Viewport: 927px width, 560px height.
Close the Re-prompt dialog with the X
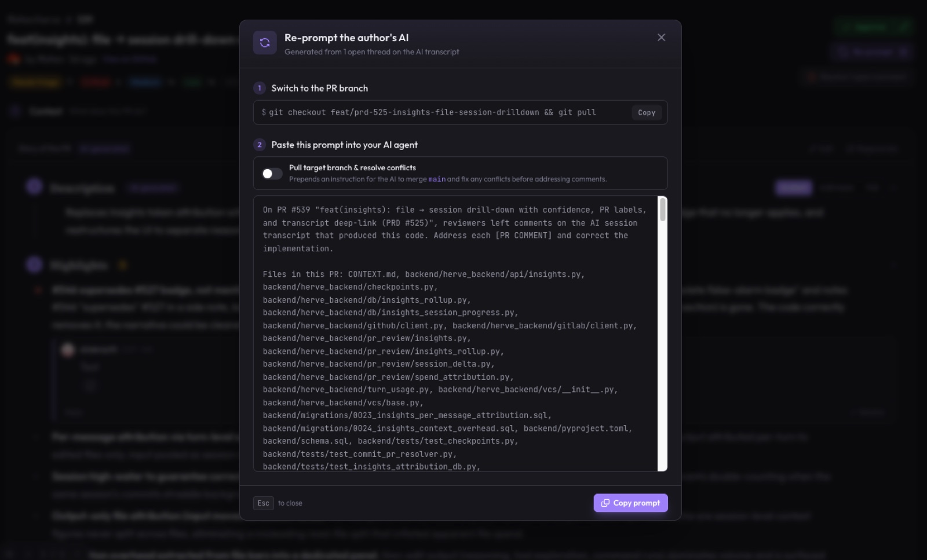click(x=661, y=38)
